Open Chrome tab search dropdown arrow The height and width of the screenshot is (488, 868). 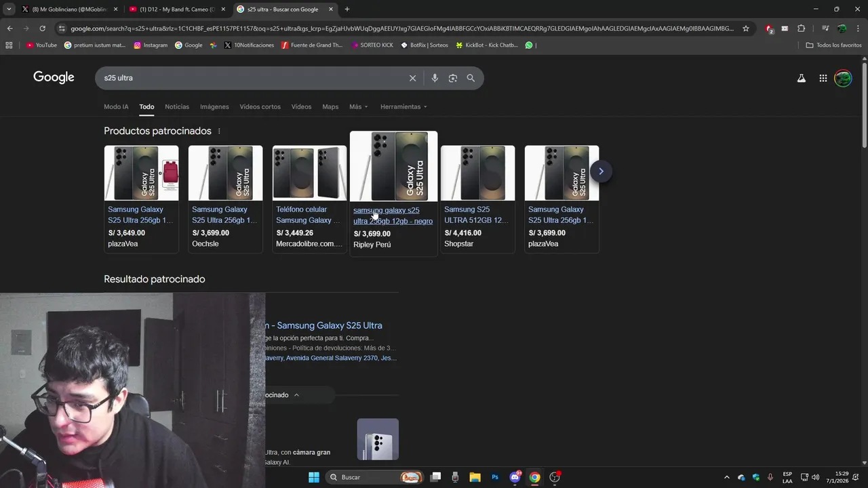[9, 9]
